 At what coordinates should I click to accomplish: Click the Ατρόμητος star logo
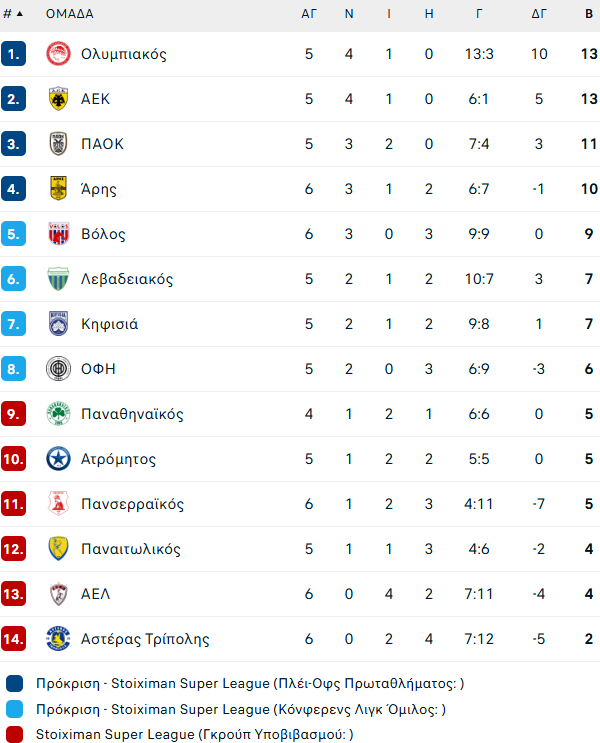[58, 459]
